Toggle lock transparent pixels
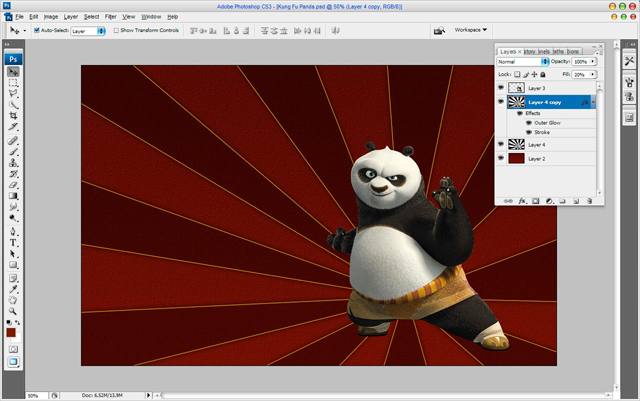The height and width of the screenshot is (401, 640). coord(517,74)
